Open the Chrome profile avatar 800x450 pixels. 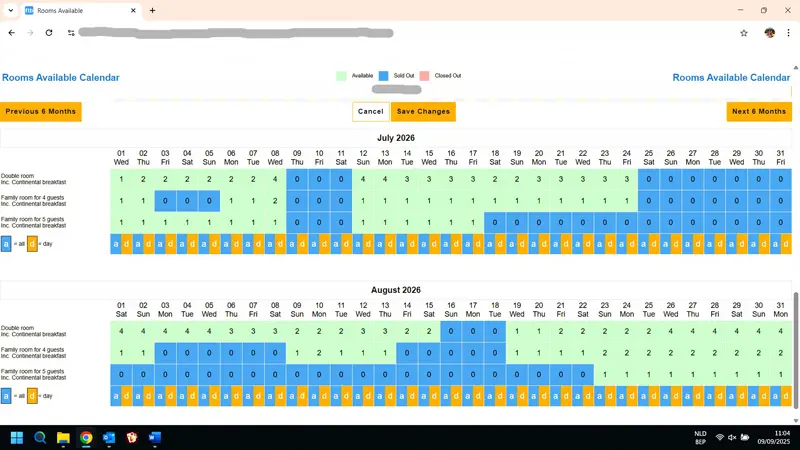[770, 32]
